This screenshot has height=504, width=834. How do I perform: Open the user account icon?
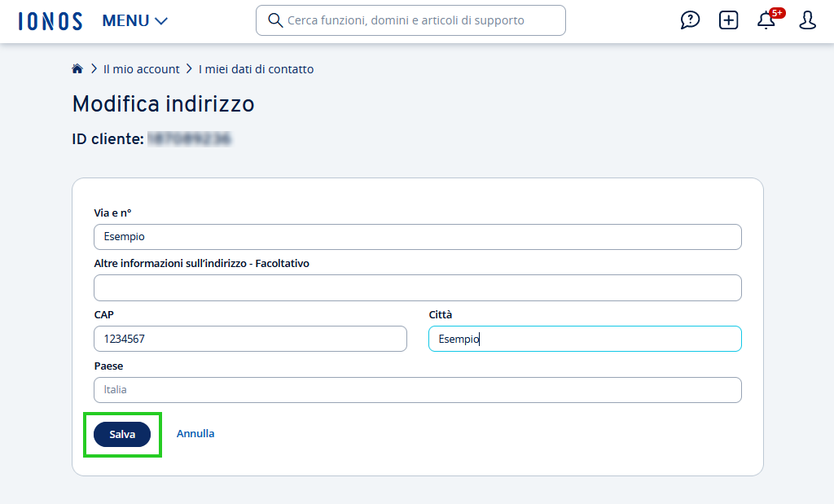[807, 20]
